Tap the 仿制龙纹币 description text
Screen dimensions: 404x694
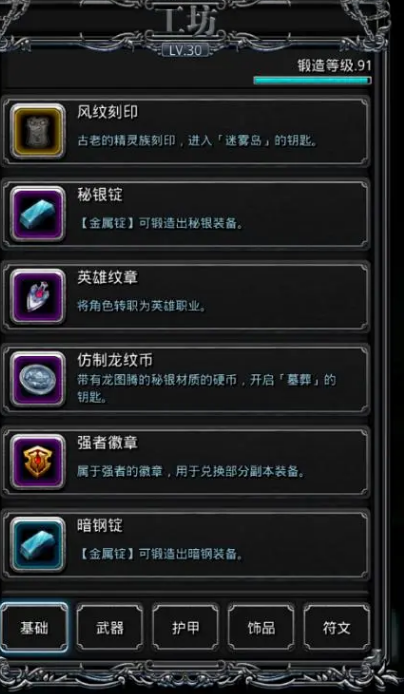(207, 389)
